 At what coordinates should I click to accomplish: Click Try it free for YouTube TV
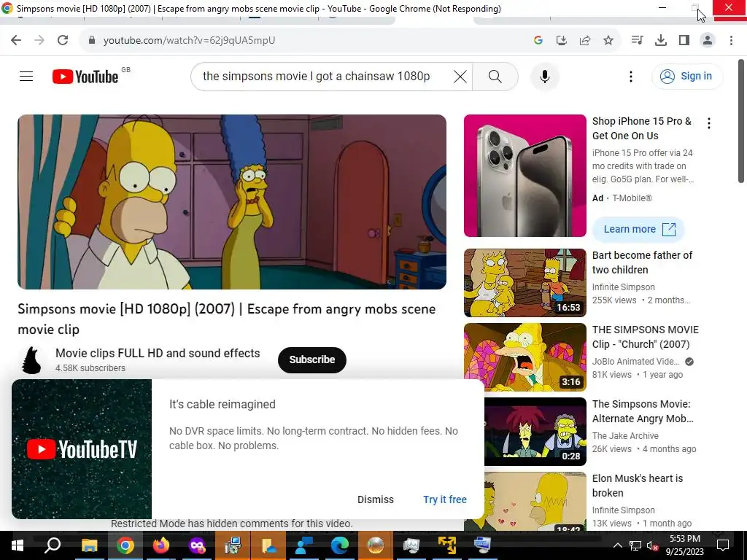point(444,499)
